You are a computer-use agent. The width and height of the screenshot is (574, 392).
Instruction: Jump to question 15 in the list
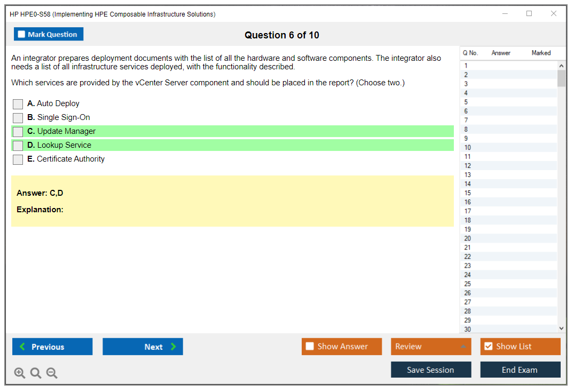[468, 193]
